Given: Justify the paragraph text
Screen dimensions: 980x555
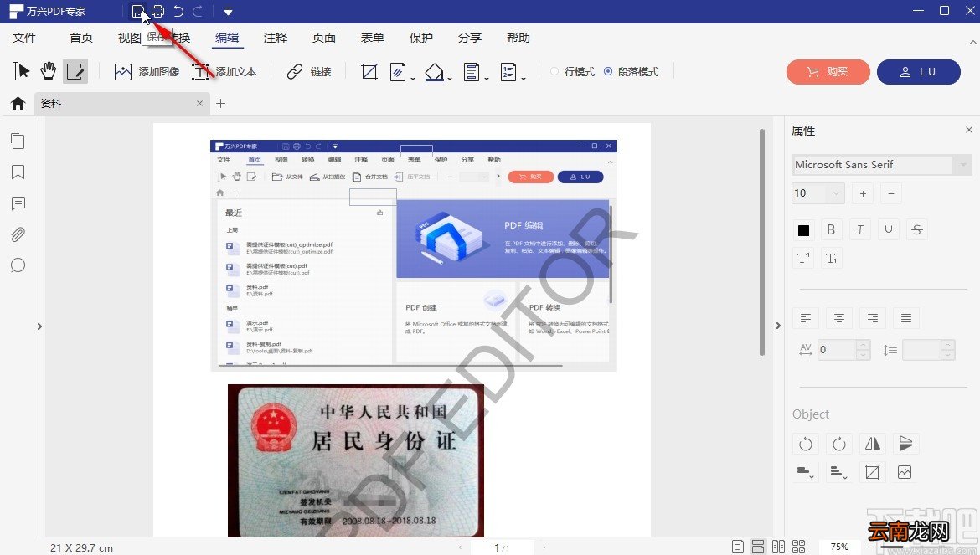Looking at the screenshot, I should (x=906, y=318).
